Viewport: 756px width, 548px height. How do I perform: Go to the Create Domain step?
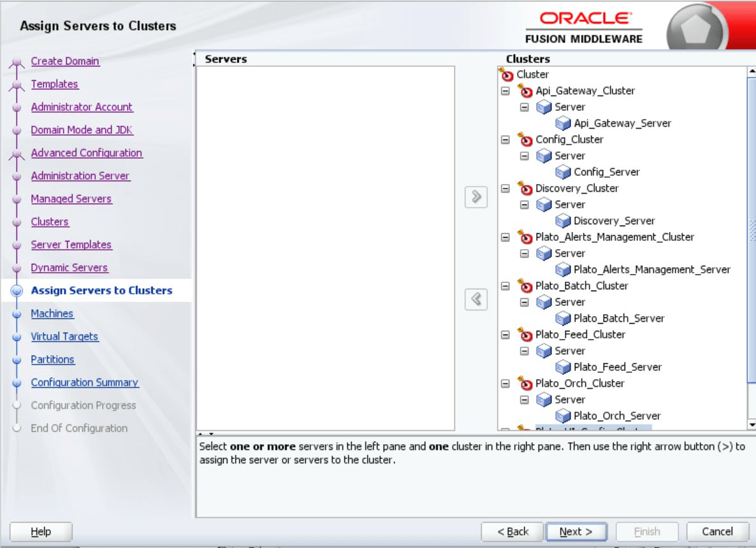click(x=65, y=61)
